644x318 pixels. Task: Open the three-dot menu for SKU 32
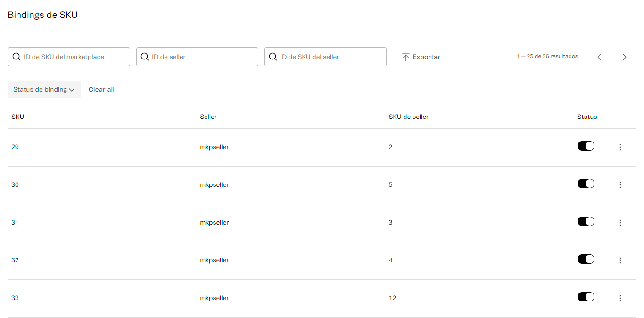(x=620, y=260)
